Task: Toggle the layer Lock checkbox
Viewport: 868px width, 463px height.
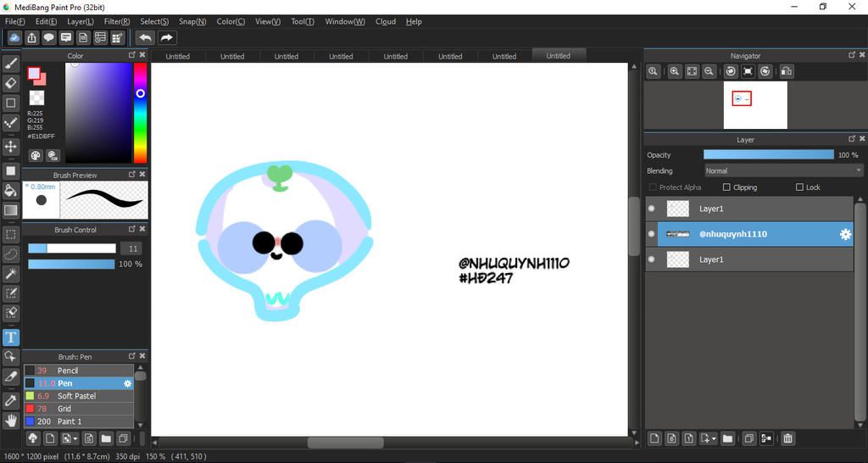Action: click(x=799, y=187)
